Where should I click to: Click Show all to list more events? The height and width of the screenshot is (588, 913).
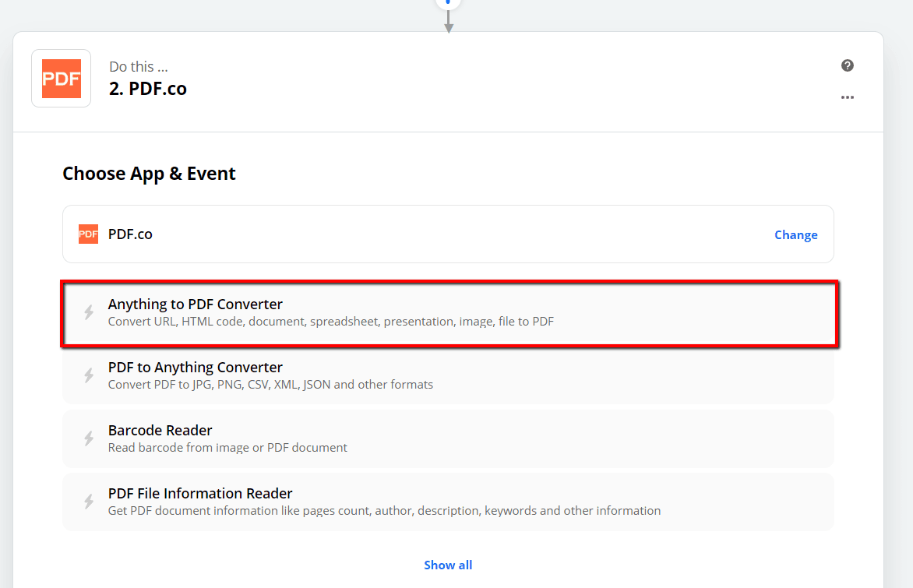pos(448,565)
